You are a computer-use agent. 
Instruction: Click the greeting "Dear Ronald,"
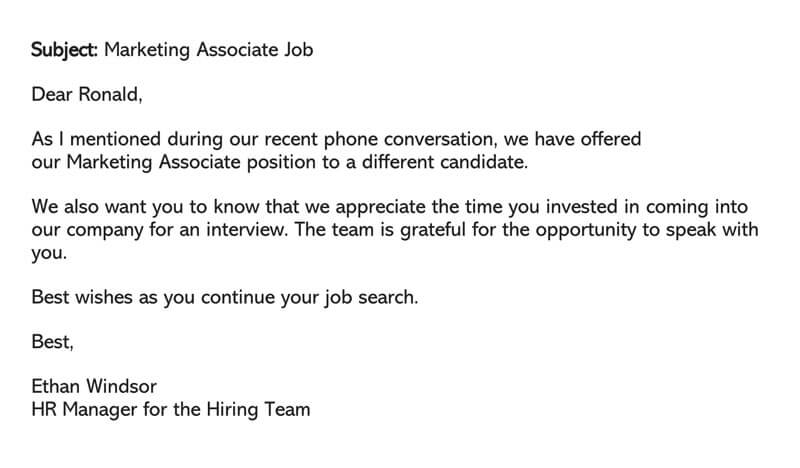(87, 94)
